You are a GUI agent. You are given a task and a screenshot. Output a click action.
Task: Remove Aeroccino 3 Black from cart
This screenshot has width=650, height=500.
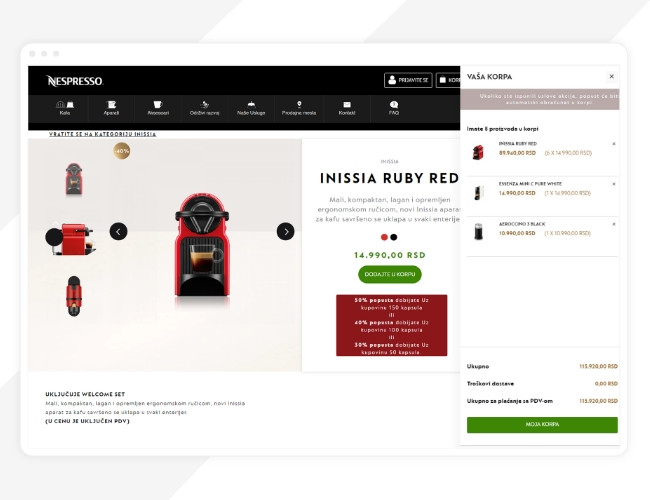click(x=614, y=224)
